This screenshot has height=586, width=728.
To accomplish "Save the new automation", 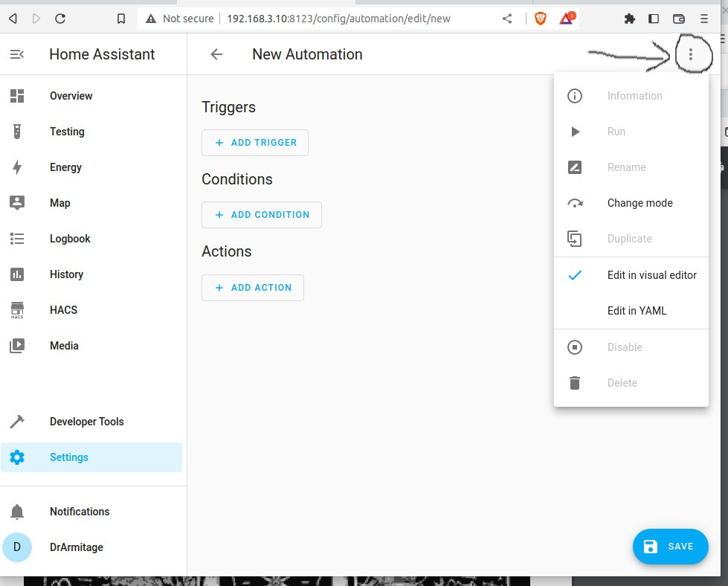I will tap(671, 547).
